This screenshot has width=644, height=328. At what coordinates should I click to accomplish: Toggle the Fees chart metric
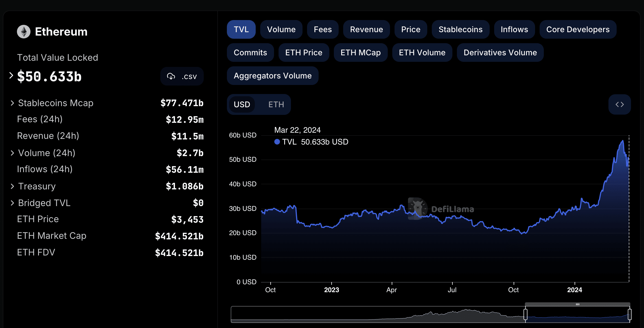(x=323, y=29)
